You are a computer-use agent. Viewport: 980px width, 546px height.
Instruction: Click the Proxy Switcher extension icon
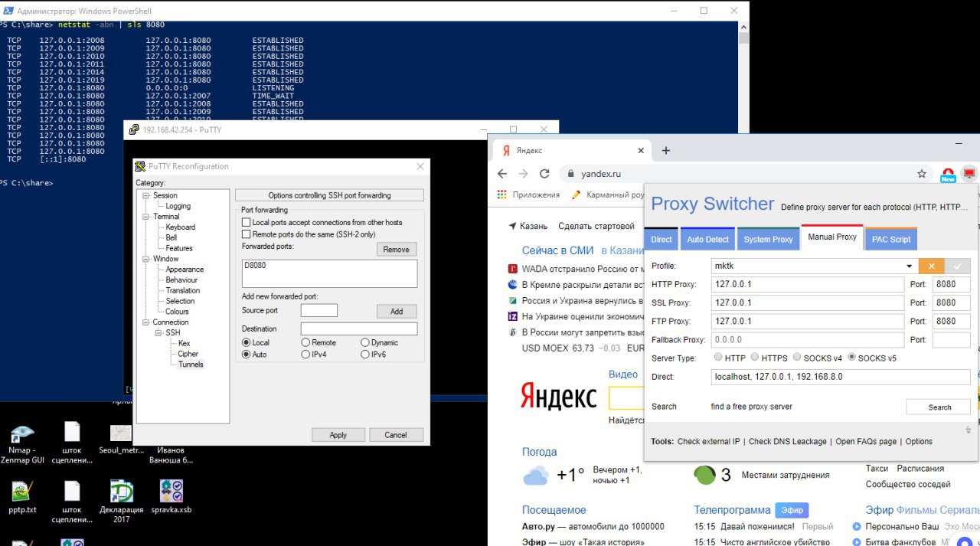(969, 174)
